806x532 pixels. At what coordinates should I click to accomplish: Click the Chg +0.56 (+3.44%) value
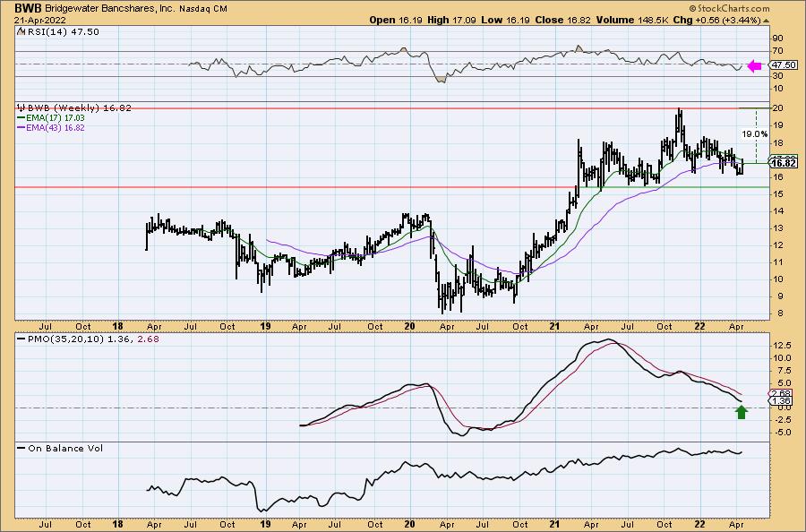[716, 20]
